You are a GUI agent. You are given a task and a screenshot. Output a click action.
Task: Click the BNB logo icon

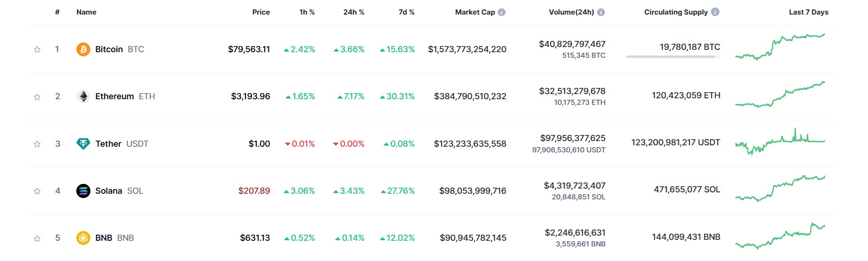click(x=83, y=238)
